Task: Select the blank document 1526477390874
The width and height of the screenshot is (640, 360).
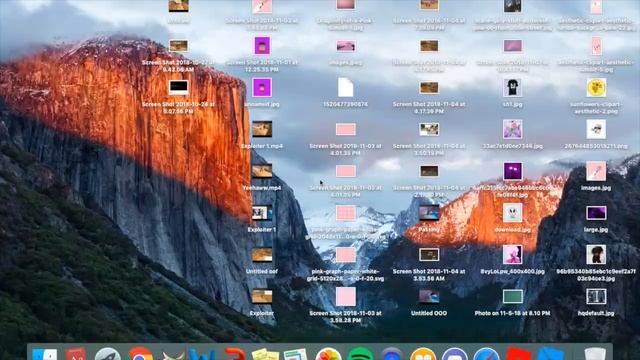Action: point(345,87)
